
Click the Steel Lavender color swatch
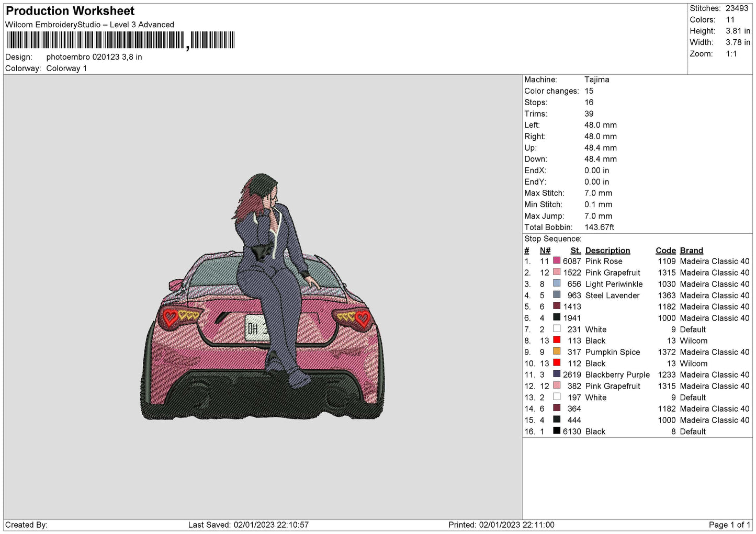557,295
